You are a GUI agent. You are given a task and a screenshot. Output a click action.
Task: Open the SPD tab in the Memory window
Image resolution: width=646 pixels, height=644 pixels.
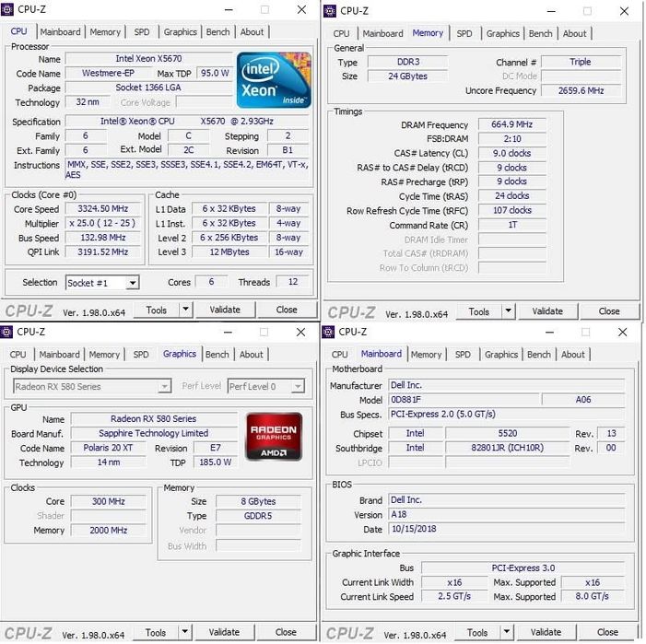[464, 33]
